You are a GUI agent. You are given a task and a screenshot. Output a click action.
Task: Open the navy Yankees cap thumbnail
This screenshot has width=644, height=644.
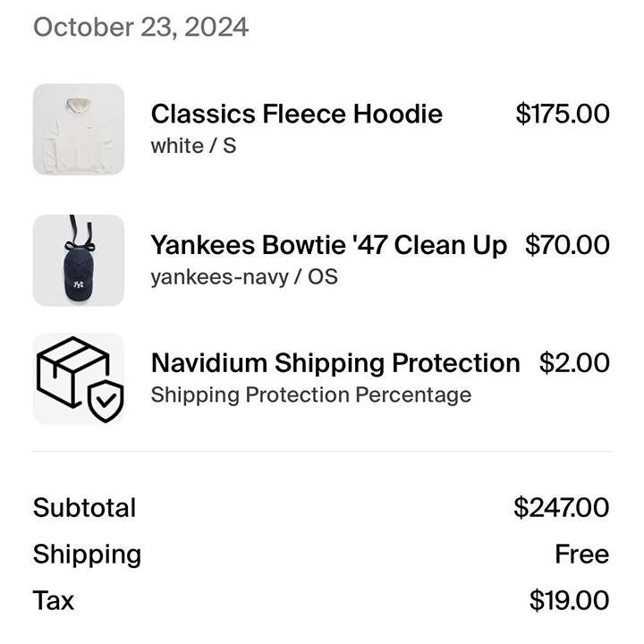pos(79,260)
